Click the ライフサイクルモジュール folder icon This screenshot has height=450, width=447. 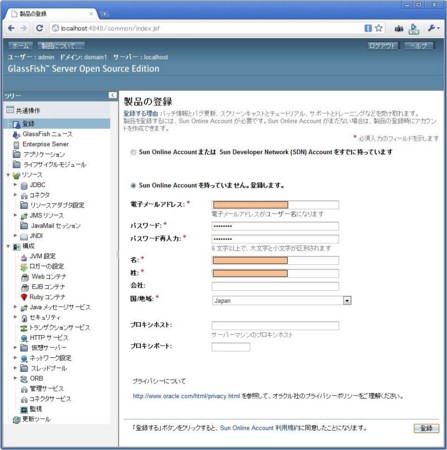[17, 164]
